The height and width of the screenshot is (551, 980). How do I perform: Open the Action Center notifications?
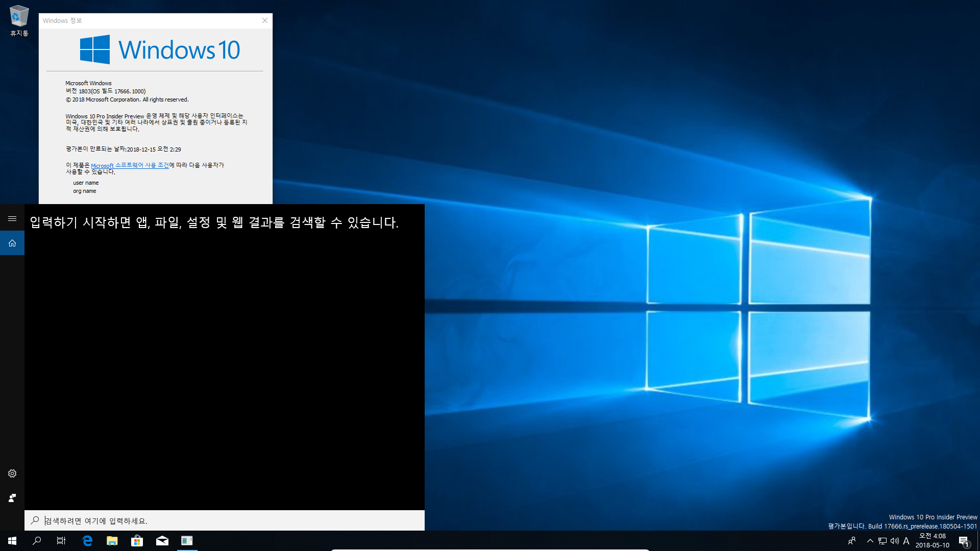tap(964, 541)
